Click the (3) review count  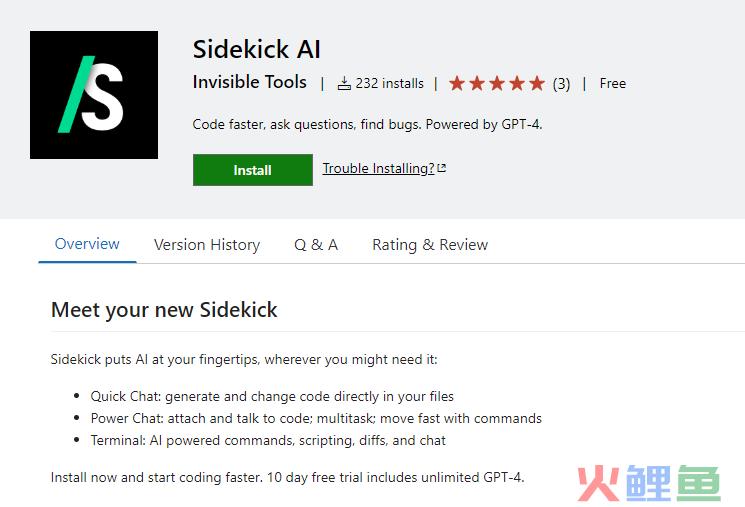[561, 83]
